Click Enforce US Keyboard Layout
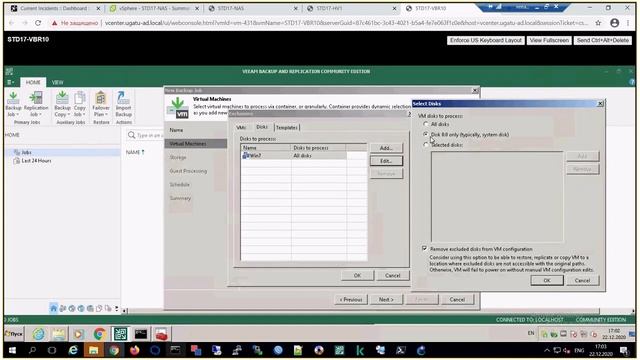Screen dimensions: 640x360 [x=486, y=40]
